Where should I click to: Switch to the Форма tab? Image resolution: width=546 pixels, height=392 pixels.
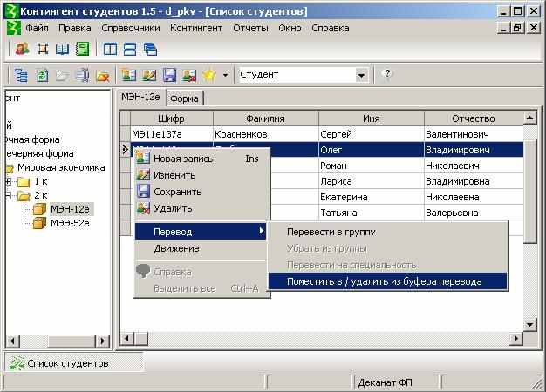point(184,98)
